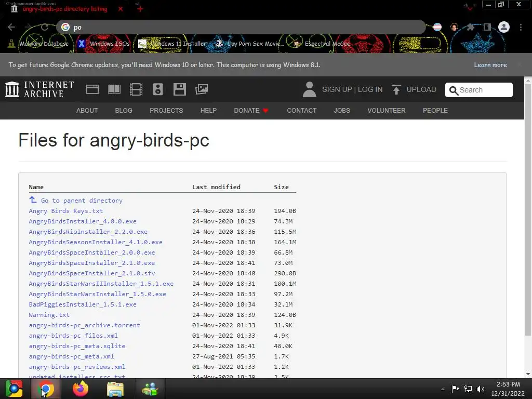Click the Internet Archive Search field
532x399 pixels.
(x=478, y=90)
